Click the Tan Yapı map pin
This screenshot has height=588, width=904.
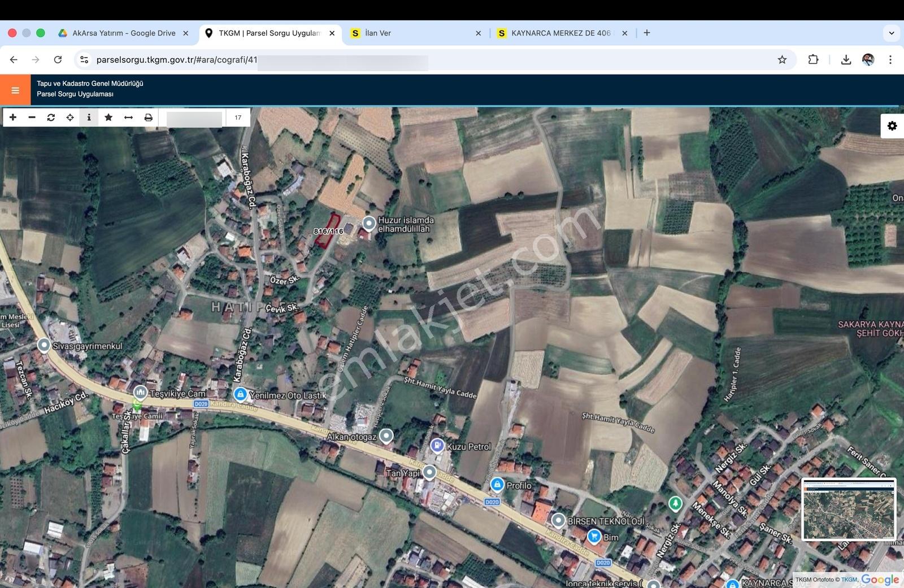tap(429, 472)
